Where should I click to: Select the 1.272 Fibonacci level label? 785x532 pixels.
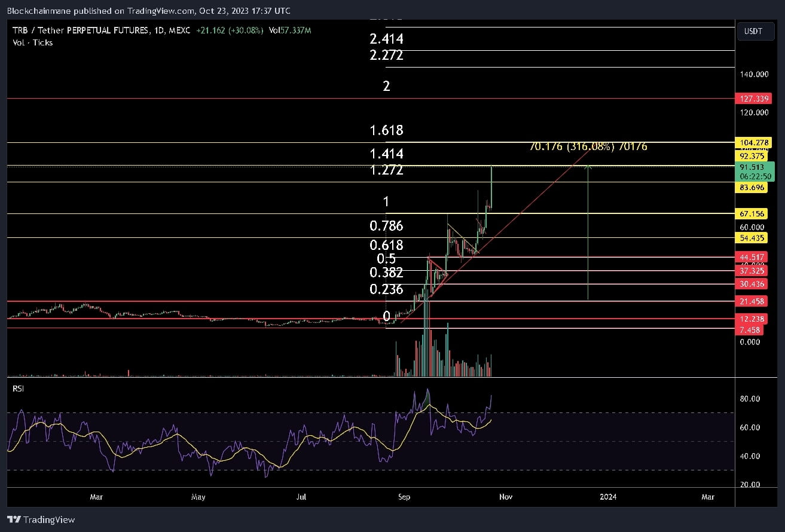pyautogui.click(x=386, y=170)
